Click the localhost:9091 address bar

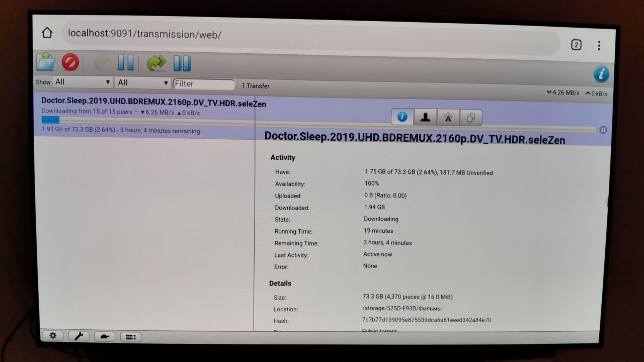(x=311, y=37)
